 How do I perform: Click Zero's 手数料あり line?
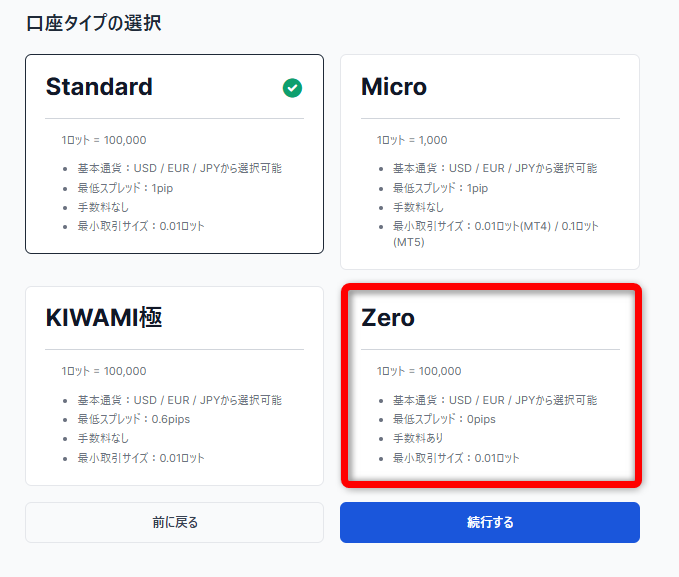coord(418,438)
